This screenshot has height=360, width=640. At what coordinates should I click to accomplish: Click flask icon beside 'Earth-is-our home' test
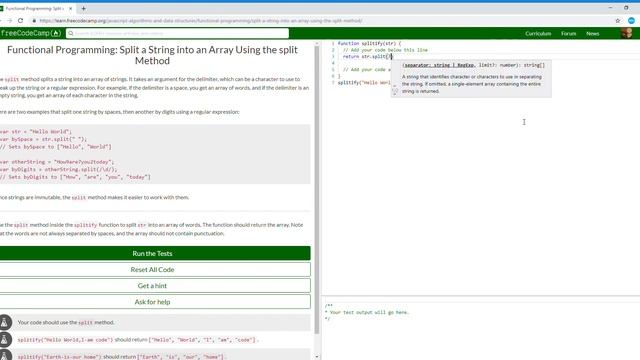5,356
